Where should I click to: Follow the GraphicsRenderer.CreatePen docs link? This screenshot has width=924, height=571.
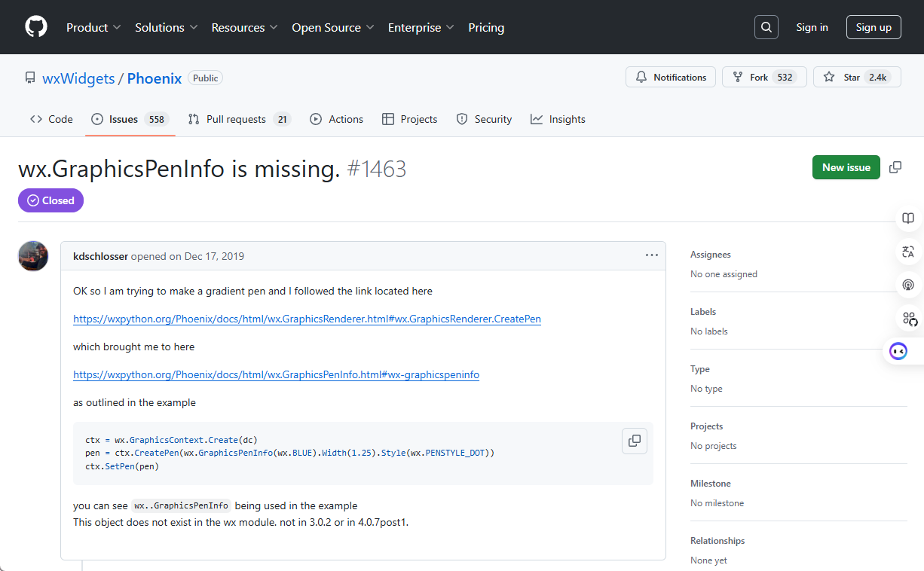click(x=307, y=319)
